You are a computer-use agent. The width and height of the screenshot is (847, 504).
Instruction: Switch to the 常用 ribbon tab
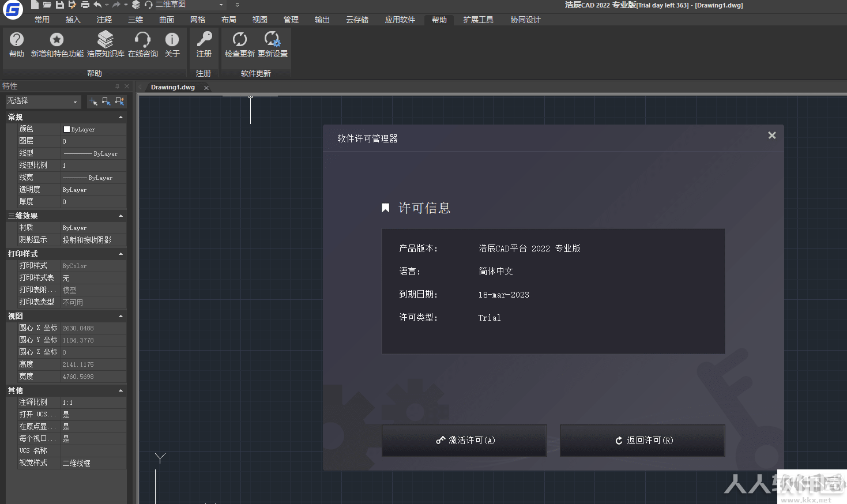42,20
